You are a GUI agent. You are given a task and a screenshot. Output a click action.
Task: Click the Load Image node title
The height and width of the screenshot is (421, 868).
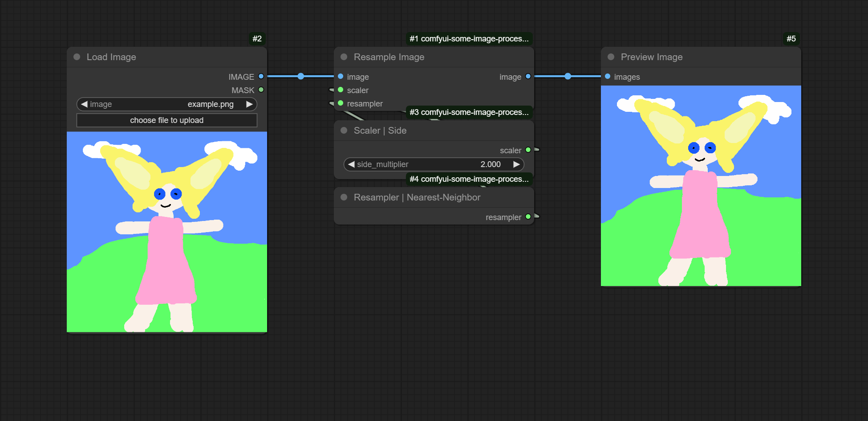coord(111,57)
